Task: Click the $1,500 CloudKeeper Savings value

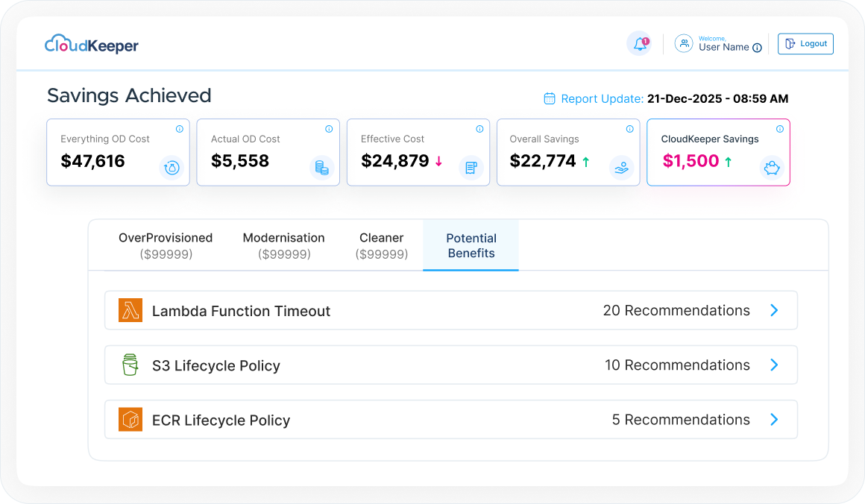Action: pos(691,161)
